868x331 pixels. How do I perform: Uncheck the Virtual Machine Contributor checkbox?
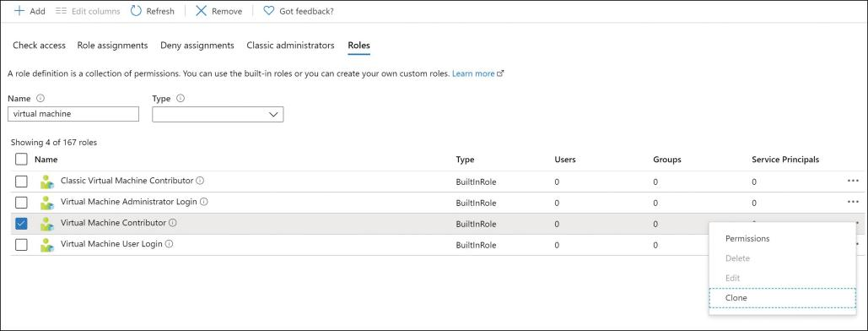tap(21, 224)
